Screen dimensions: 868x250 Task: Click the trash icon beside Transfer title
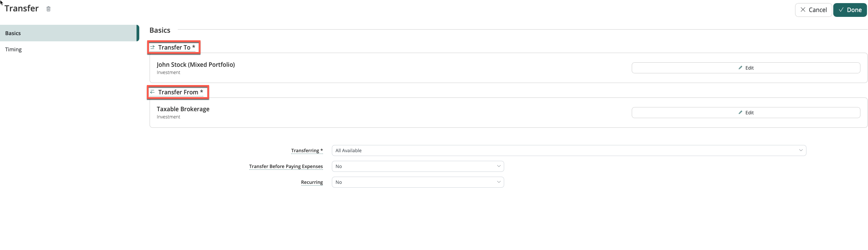(x=48, y=9)
